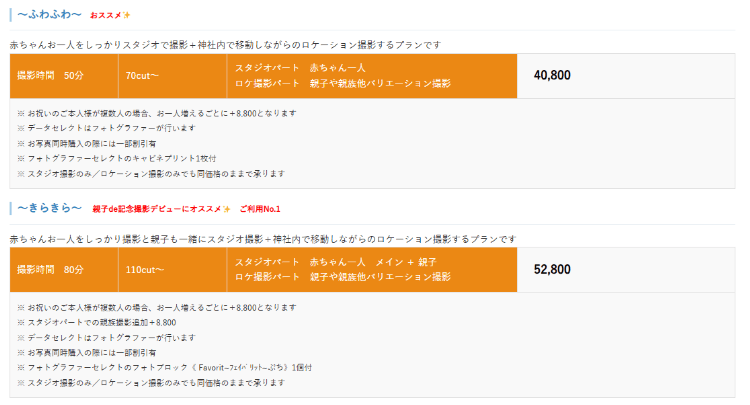Click the ～きらきら～ plan heading
750x405 pixels.
[49, 208]
